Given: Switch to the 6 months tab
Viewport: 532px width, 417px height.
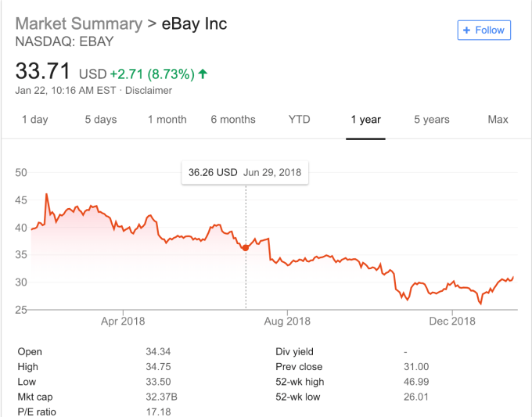Looking at the screenshot, I should point(233,120).
